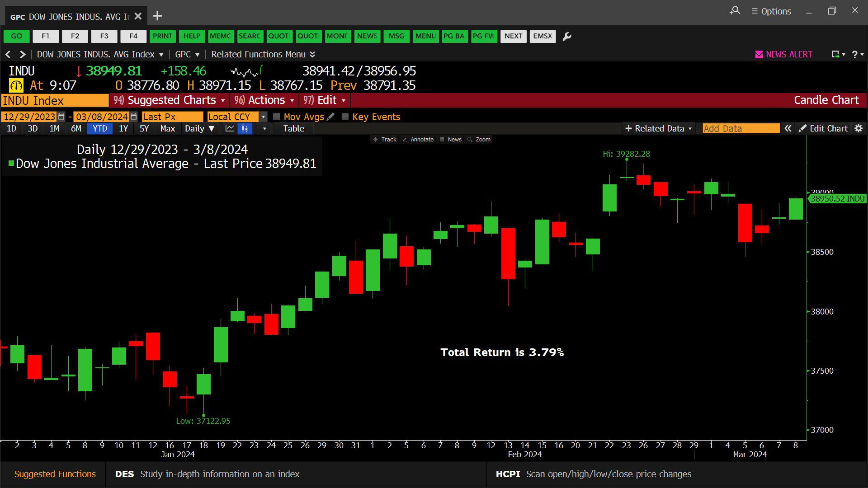Open the Edit dropdown
Screen dimensions: 868x488
coord(325,100)
